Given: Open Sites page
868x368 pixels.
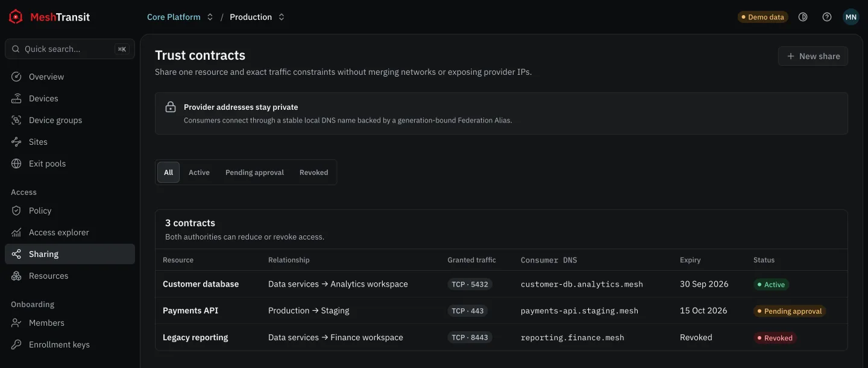Looking at the screenshot, I should [x=70, y=142].
